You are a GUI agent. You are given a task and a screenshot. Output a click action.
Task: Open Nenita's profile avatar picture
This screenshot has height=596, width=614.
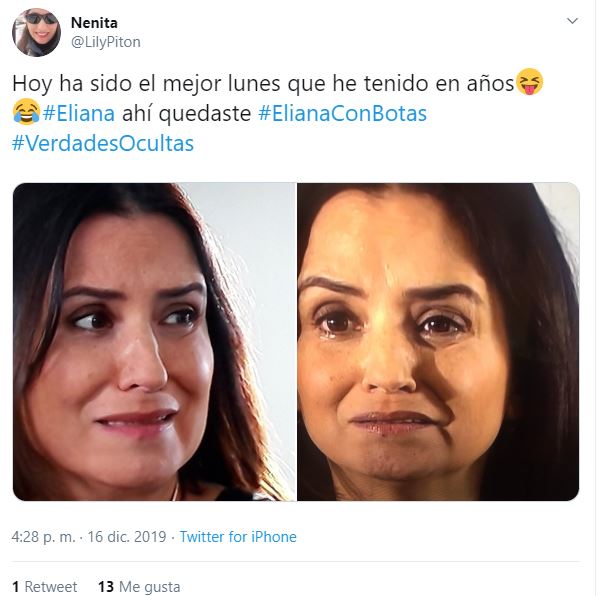coord(36,33)
